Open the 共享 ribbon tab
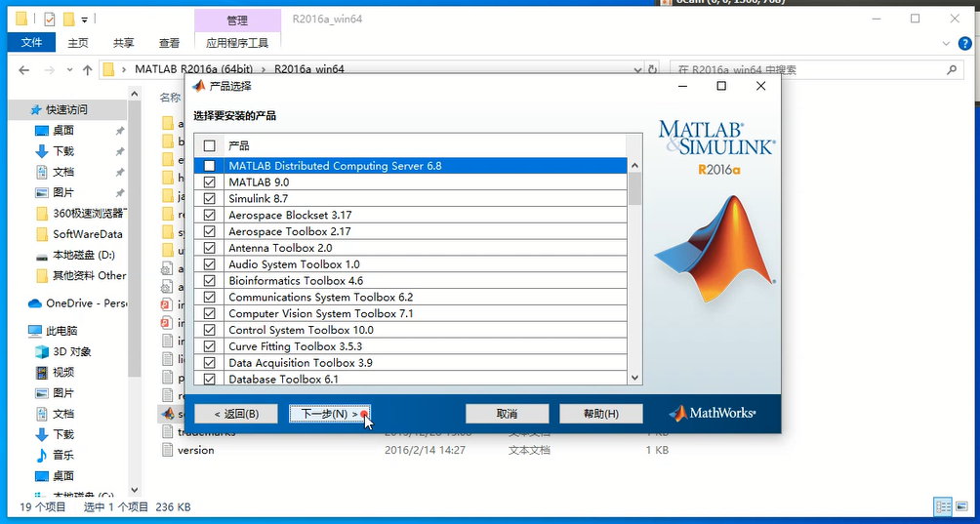 124,43
